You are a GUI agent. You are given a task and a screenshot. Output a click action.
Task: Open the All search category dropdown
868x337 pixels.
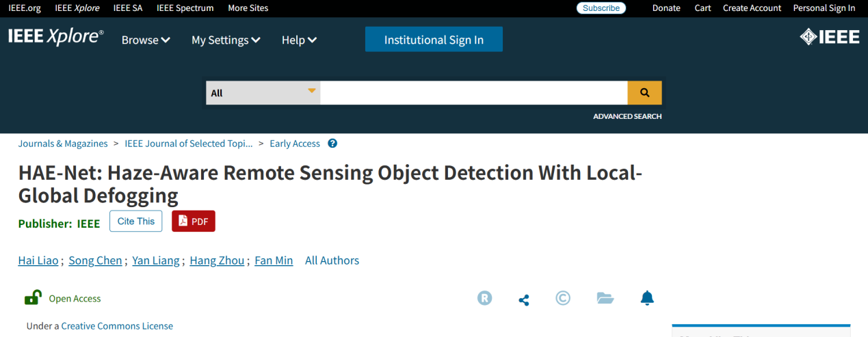(x=263, y=93)
